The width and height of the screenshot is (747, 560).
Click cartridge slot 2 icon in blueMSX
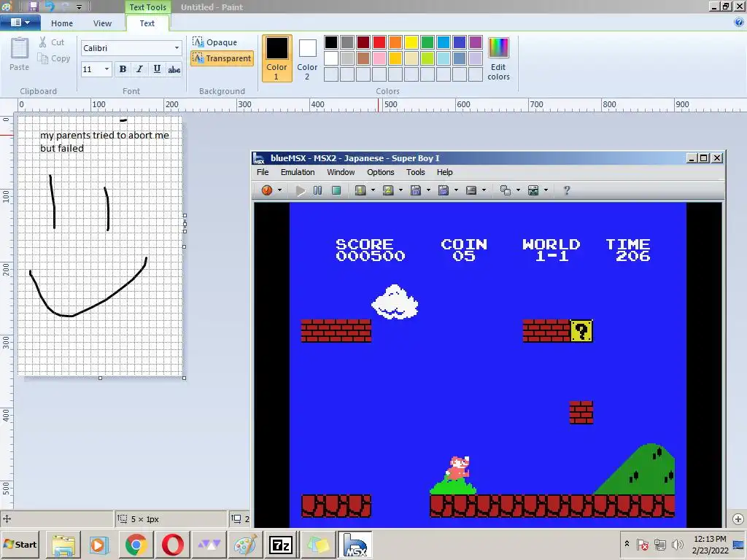[388, 190]
